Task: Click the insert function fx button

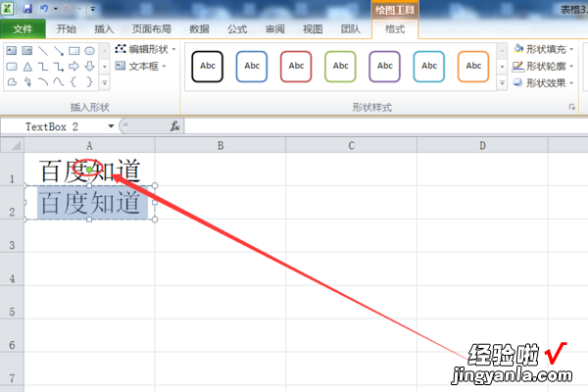Action: coord(174,126)
